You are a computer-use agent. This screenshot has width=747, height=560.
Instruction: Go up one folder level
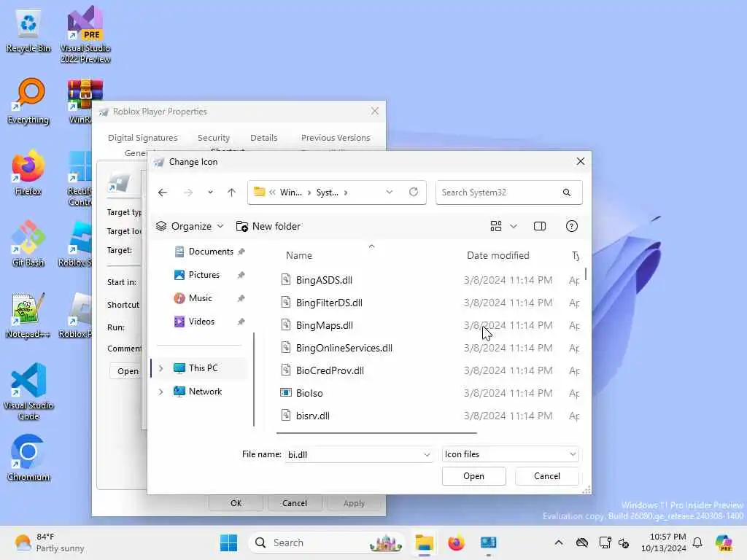pos(231,192)
